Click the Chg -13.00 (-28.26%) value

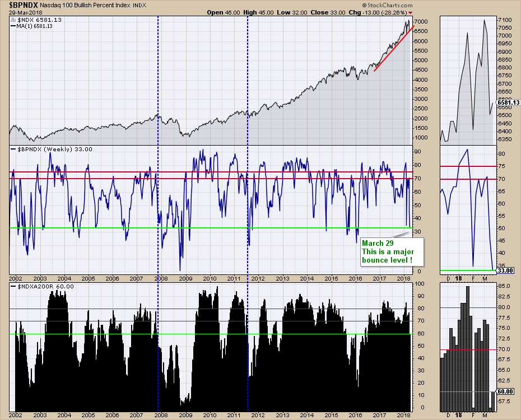pos(378,12)
